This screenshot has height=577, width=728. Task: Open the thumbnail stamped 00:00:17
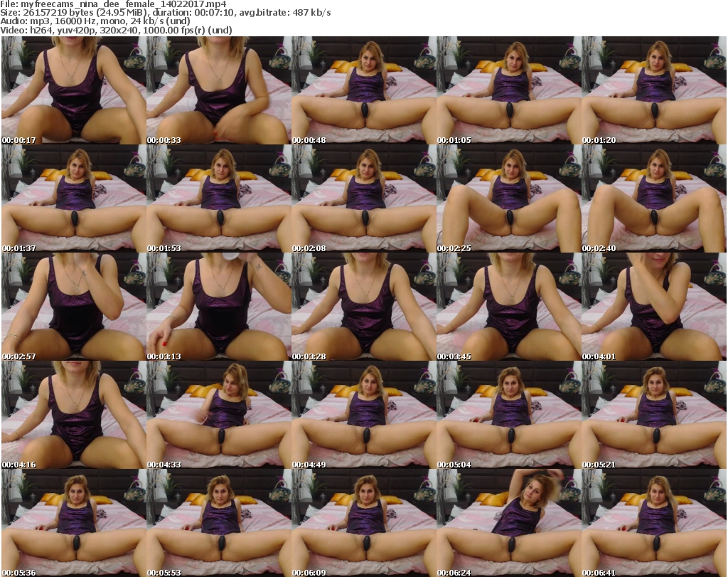tap(74, 90)
